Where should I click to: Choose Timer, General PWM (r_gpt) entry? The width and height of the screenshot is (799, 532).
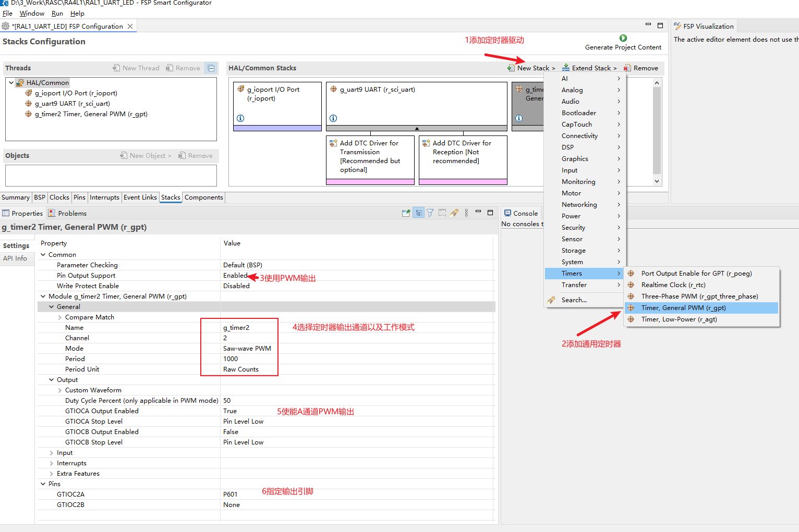pos(701,308)
